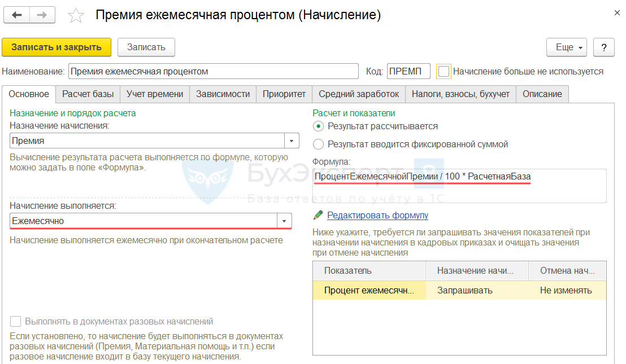The width and height of the screenshot is (626, 364).
Task: Open the Редактировать формулу link
Action: click(377, 215)
